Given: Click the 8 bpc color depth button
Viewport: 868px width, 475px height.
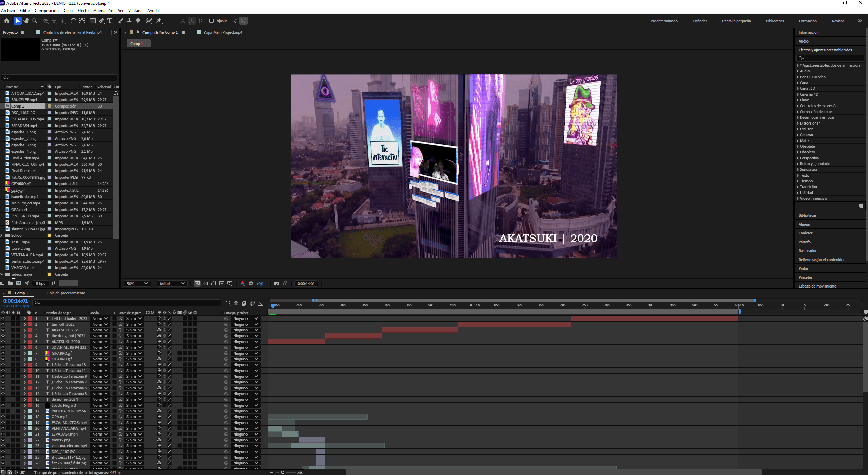Looking at the screenshot, I should coord(40,283).
